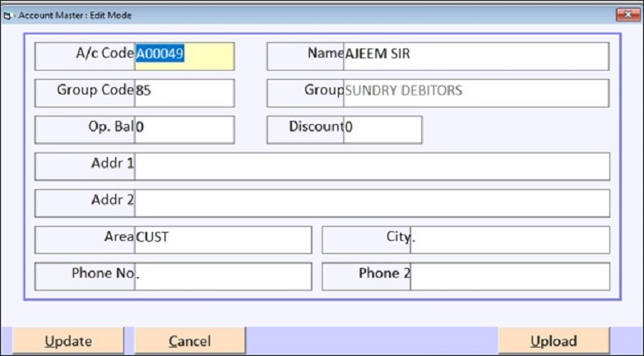
Task: Click the Group Code label
Action: pyautogui.click(x=95, y=90)
